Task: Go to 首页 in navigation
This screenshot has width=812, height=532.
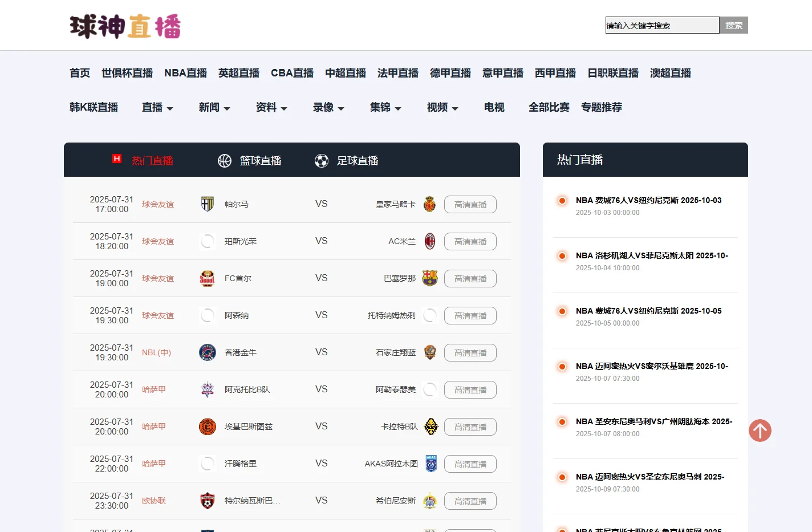Action: (80, 73)
